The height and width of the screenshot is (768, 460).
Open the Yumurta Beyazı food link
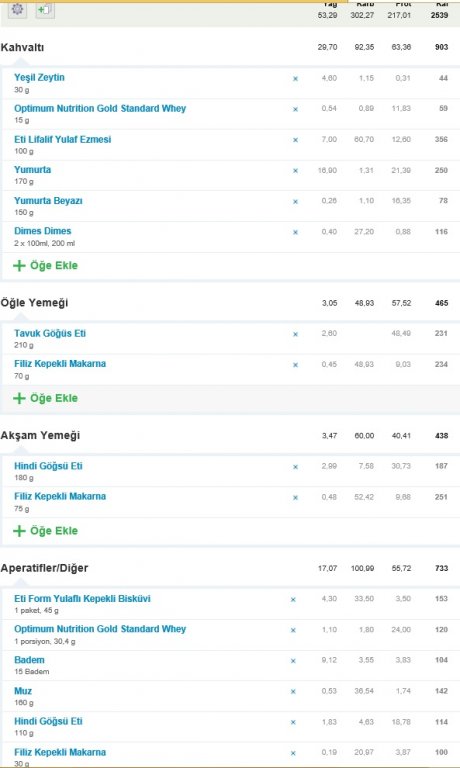(x=48, y=201)
